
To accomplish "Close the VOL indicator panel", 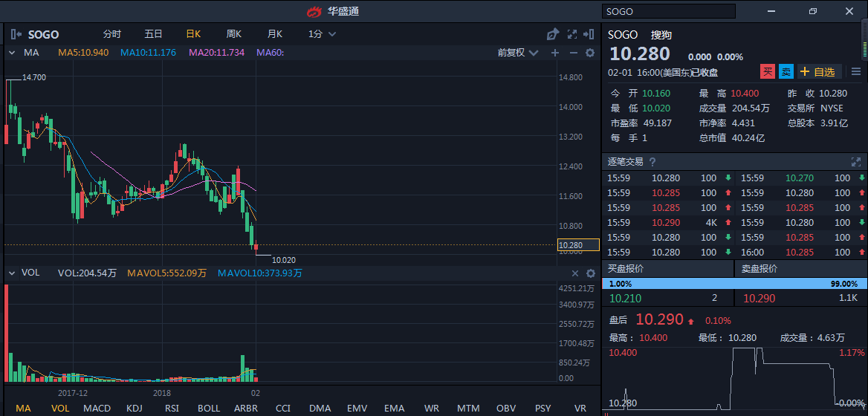I will [575, 273].
